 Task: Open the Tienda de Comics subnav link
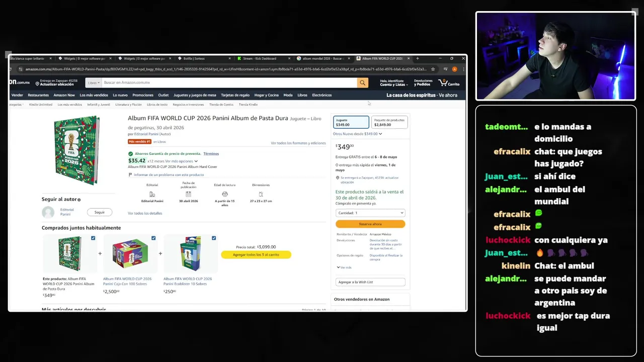click(221, 105)
